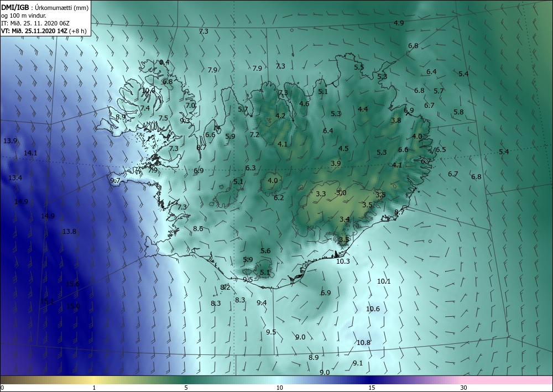Click the '30' label on the colour scale
This screenshot has width=553, height=392.
pyautogui.click(x=464, y=388)
